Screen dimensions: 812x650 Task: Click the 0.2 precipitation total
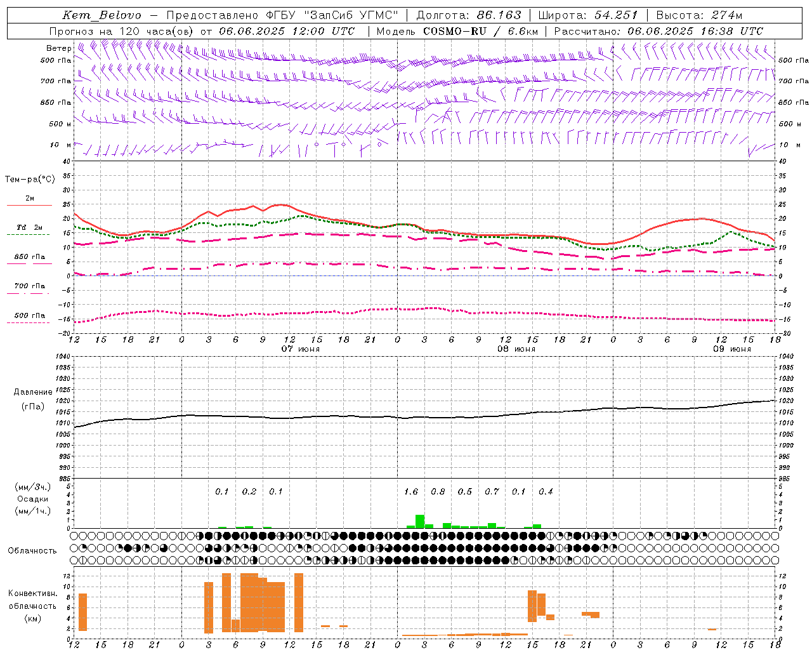[249, 492]
